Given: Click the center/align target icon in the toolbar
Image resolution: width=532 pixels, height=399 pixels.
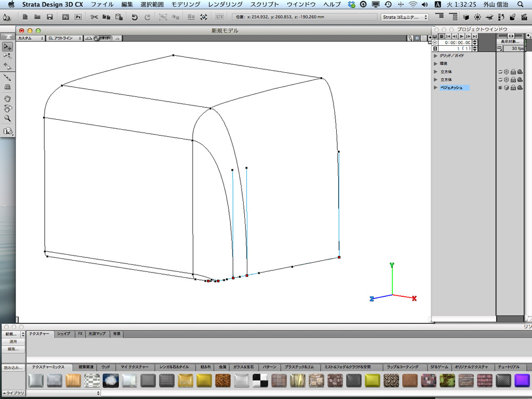Looking at the screenshot, I should [203, 16].
